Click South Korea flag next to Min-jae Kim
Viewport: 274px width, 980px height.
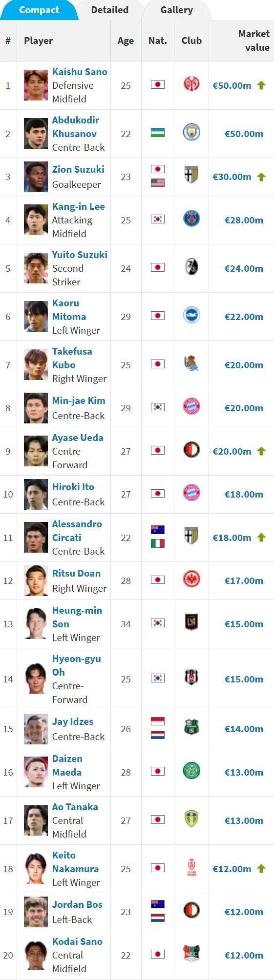[158, 407]
